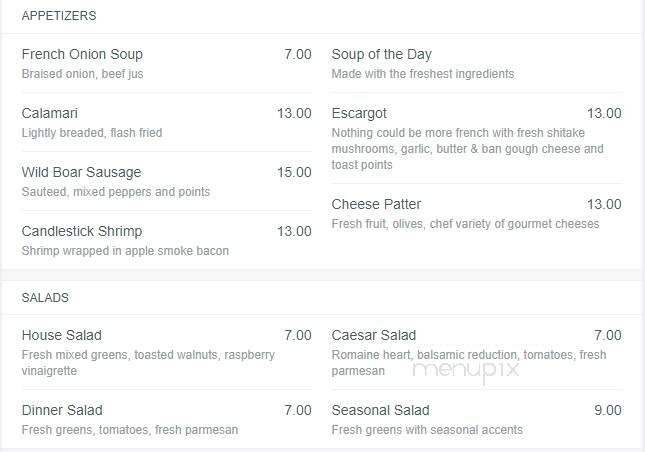The image size is (645, 452).
Task: Click the menupix watermark logo
Action: click(x=465, y=370)
